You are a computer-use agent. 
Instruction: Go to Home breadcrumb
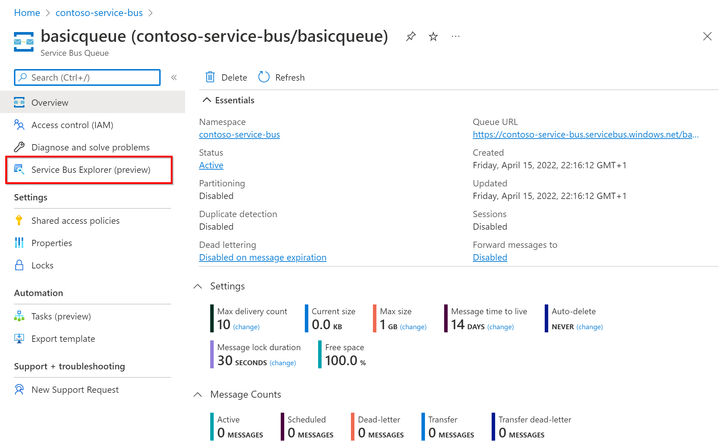[27, 13]
